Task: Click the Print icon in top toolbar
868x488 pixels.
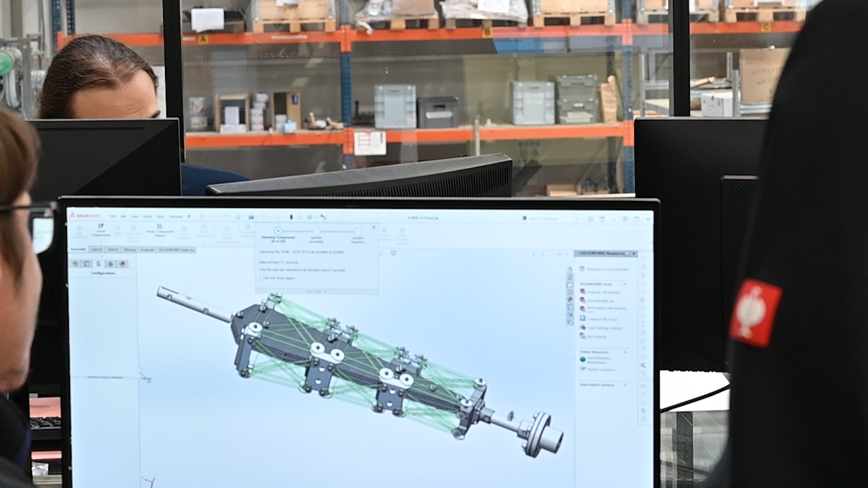Action: 251,217
